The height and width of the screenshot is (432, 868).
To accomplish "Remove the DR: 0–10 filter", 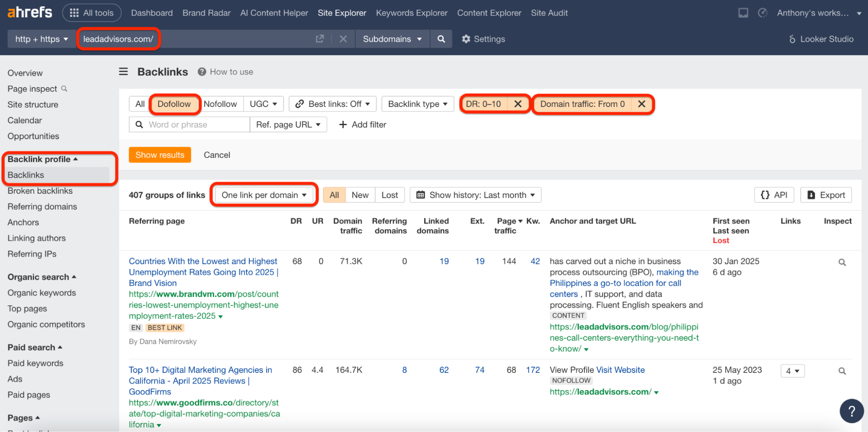I will coord(518,104).
